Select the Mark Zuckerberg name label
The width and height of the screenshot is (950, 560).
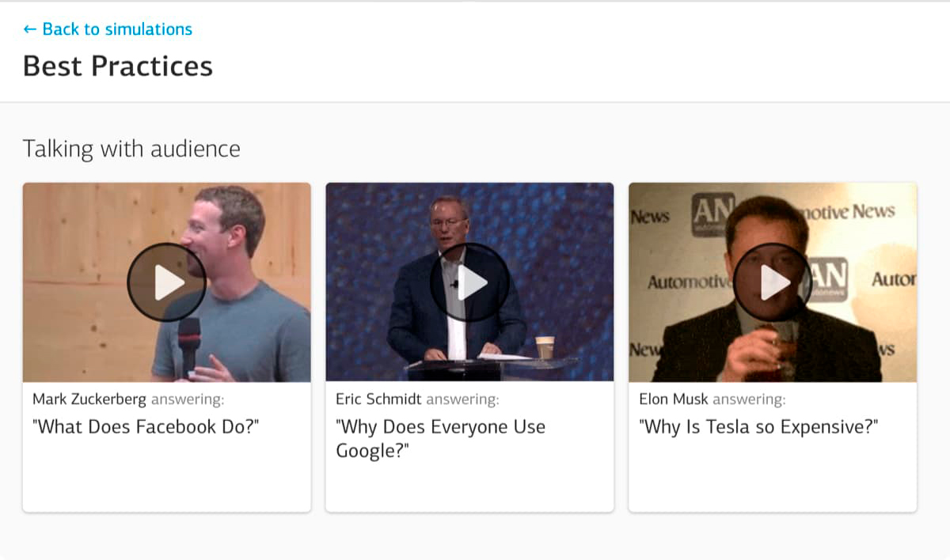pyautogui.click(x=89, y=399)
